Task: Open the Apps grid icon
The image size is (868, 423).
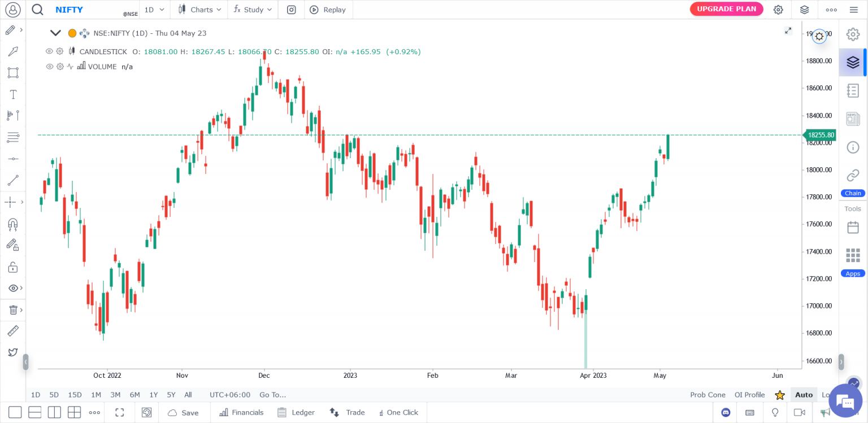Action: [x=853, y=255]
